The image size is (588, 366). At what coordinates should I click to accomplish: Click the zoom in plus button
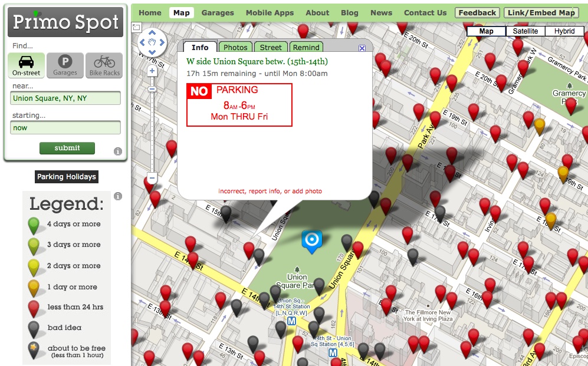[152, 71]
